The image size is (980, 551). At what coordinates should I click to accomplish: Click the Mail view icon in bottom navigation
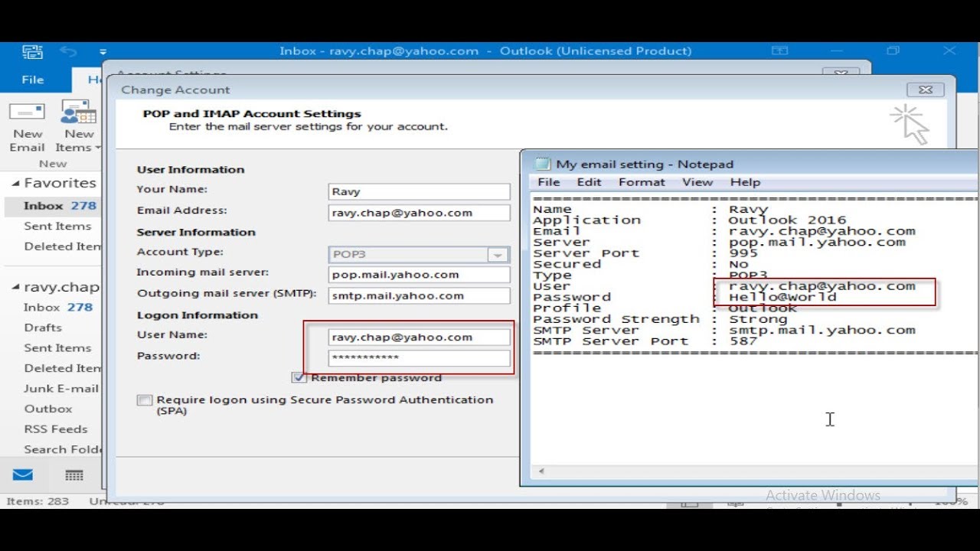click(x=23, y=475)
